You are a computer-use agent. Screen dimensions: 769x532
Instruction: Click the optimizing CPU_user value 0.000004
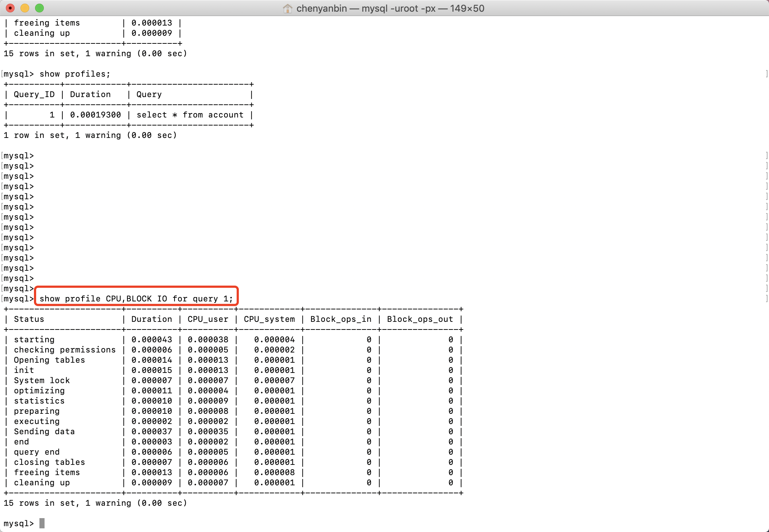click(x=208, y=391)
